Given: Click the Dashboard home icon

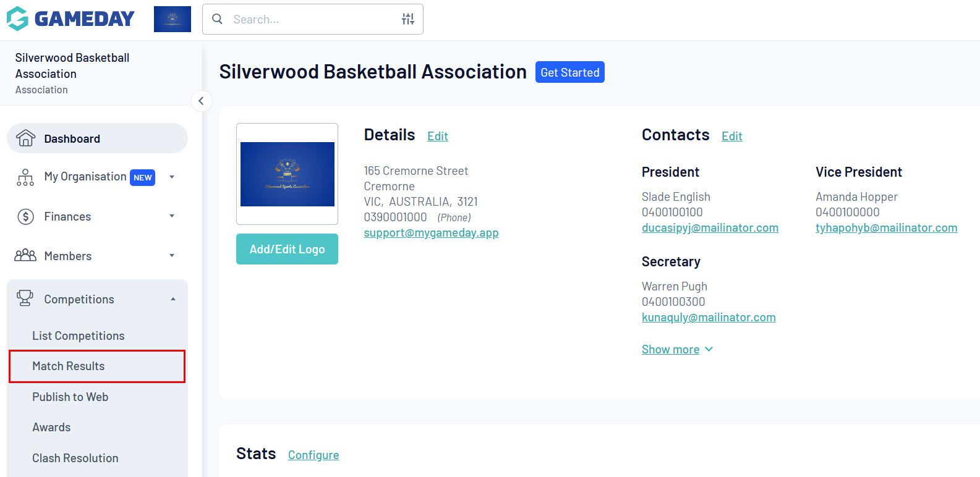Looking at the screenshot, I should click(25, 138).
